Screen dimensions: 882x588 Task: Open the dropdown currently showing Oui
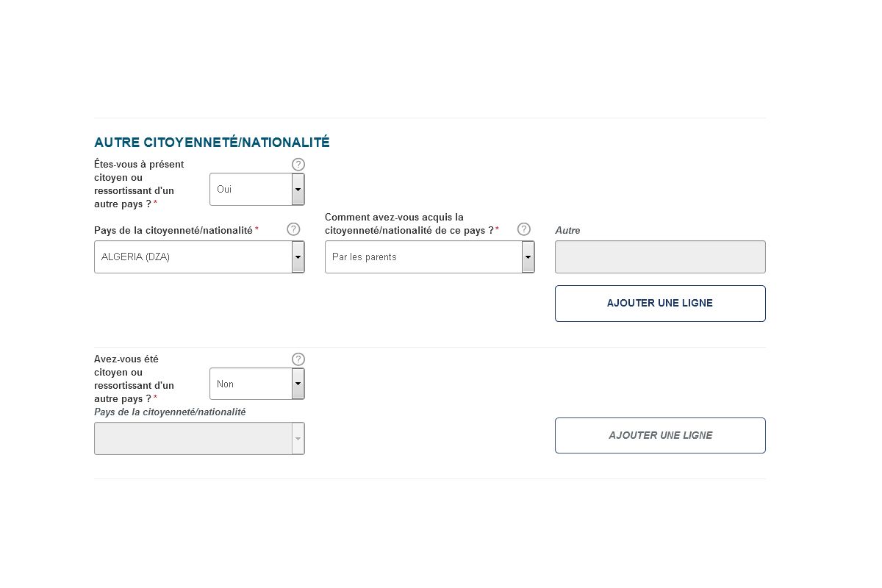pos(251,190)
